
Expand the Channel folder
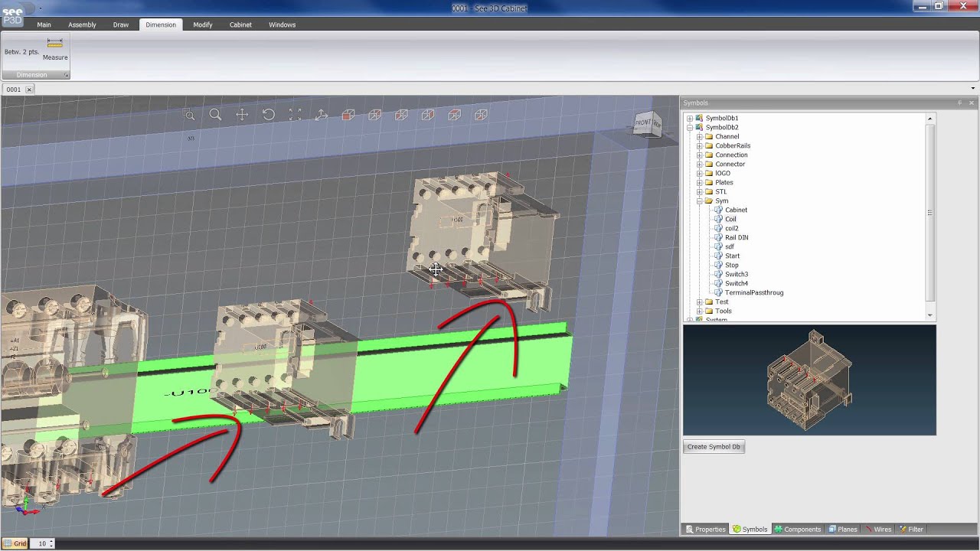point(699,136)
